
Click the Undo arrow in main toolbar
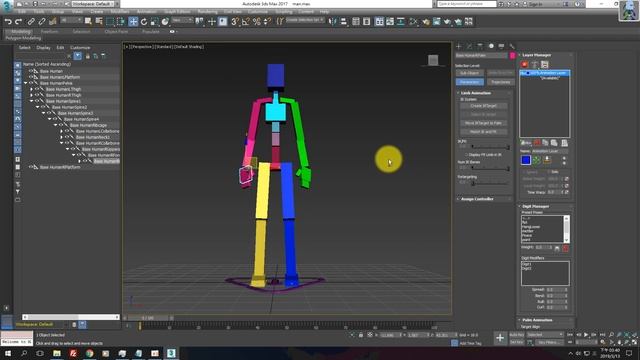[8, 21]
